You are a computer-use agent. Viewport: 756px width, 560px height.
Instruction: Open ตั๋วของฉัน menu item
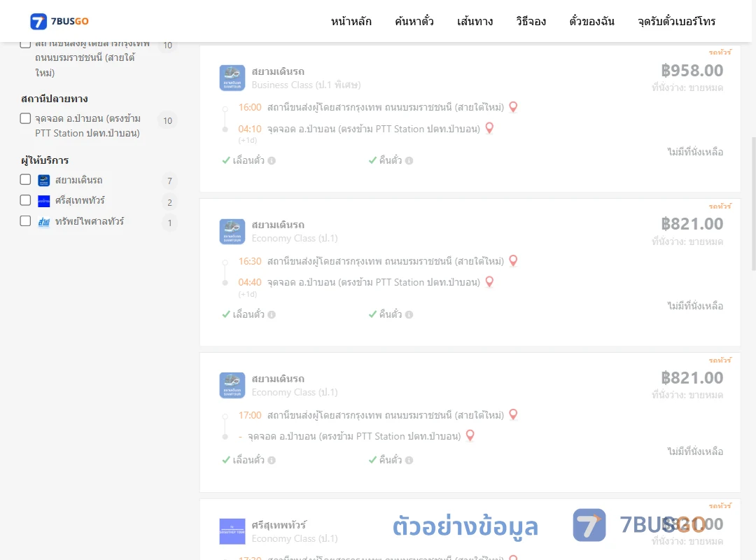[591, 21]
